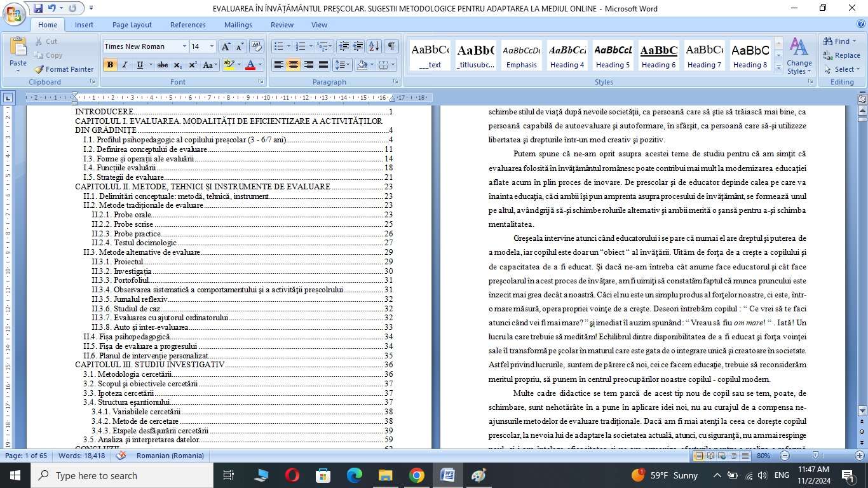Shrink the font size
Viewport: 868px width, 488px height.
[x=240, y=46]
